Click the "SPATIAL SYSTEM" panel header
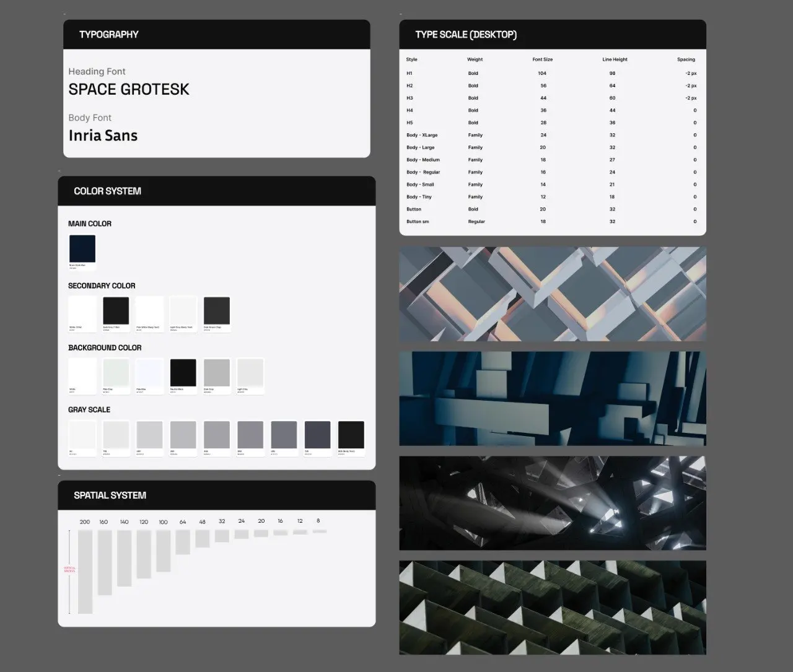The image size is (793, 672). point(217,495)
